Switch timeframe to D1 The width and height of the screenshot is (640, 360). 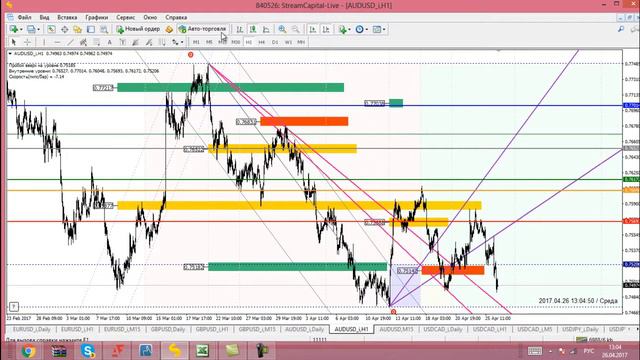point(275,42)
